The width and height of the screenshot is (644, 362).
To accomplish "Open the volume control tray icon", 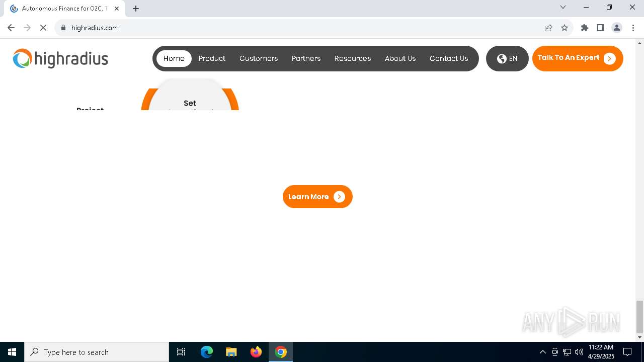I will click(x=579, y=352).
